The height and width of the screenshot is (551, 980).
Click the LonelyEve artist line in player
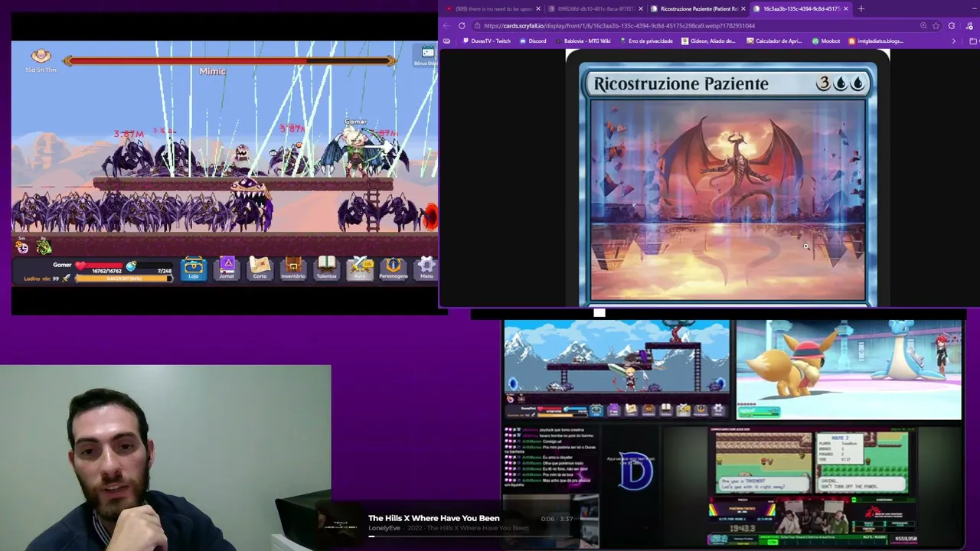point(448,528)
